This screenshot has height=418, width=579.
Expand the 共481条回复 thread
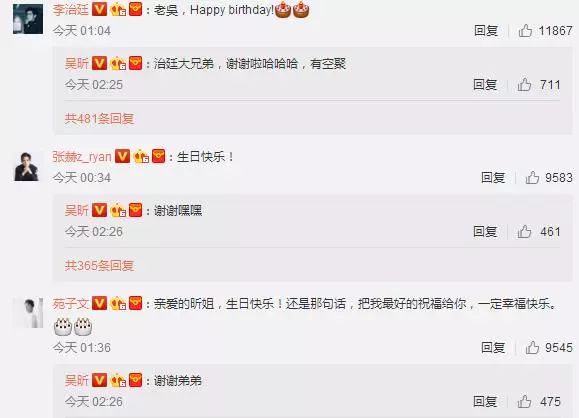(99, 119)
